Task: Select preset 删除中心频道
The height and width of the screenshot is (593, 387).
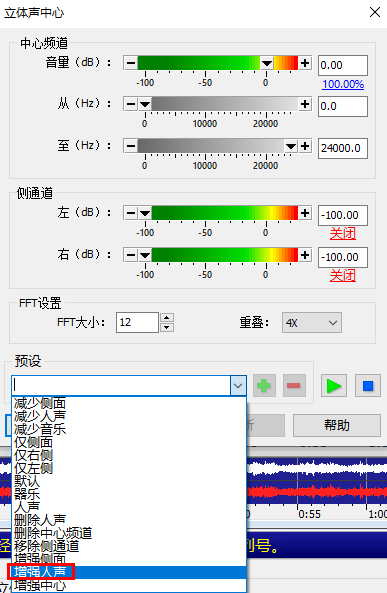Action: click(x=129, y=533)
